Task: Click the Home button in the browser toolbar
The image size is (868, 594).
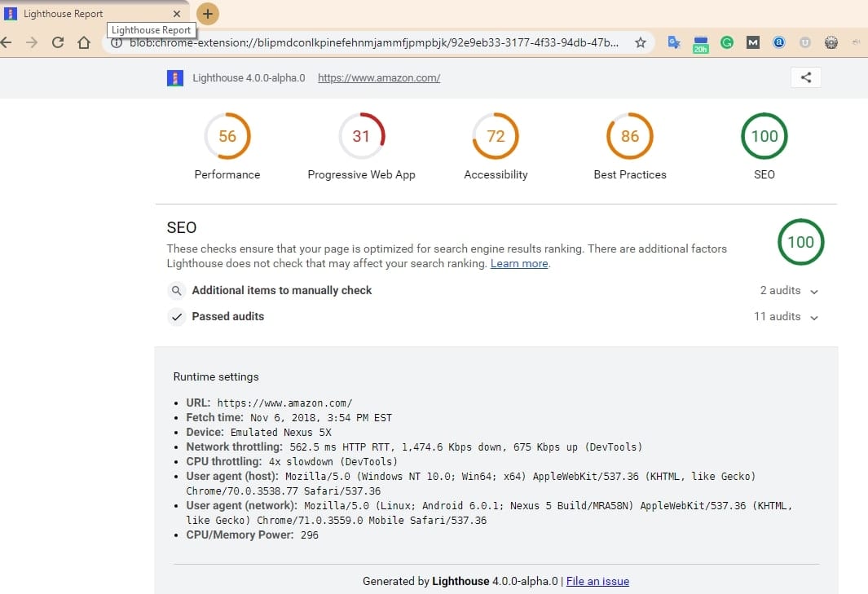Action: point(84,42)
